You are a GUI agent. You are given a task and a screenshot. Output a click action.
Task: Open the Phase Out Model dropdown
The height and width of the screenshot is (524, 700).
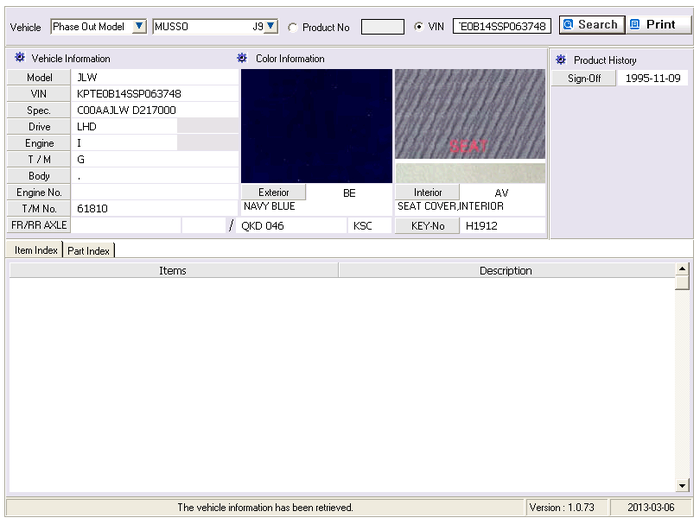(x=139, y=26)
